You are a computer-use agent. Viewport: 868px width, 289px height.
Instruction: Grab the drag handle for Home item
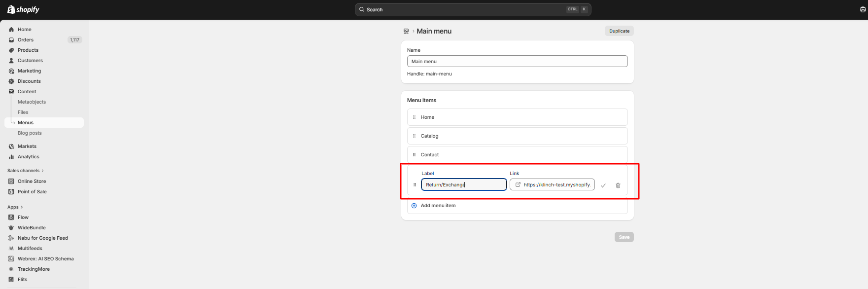[x=414, y=117]
